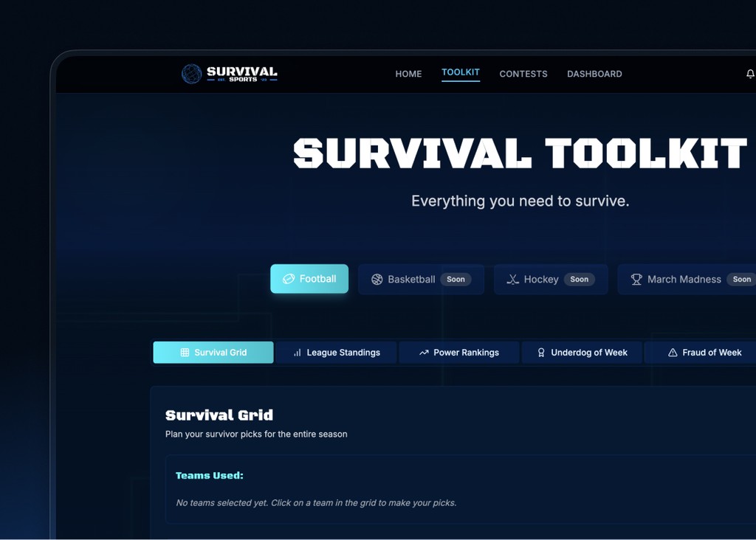Go to the HOME nav item
Viewport: 756px width, 540px height.
click(408, 74)
